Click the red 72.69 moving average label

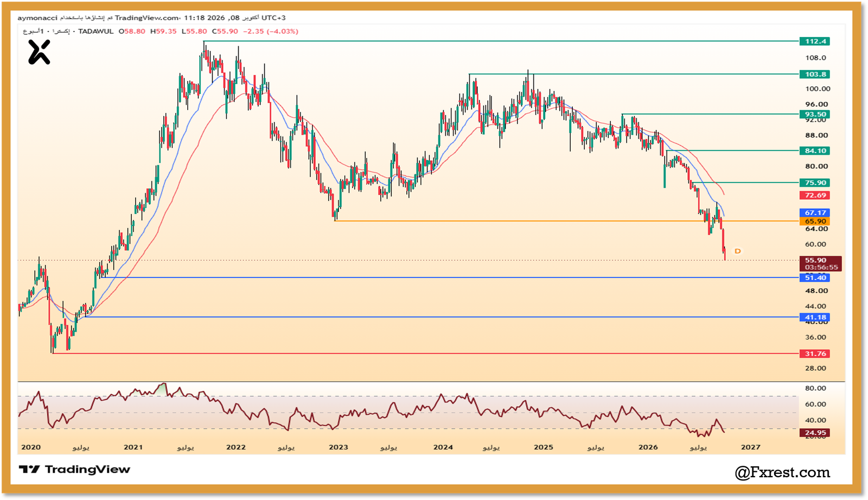(815, 195)
